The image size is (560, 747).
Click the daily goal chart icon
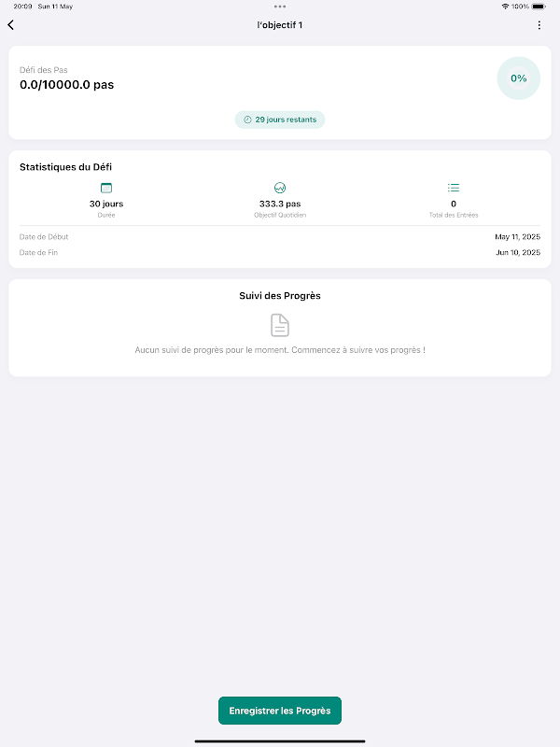click(x=280, y=188)
